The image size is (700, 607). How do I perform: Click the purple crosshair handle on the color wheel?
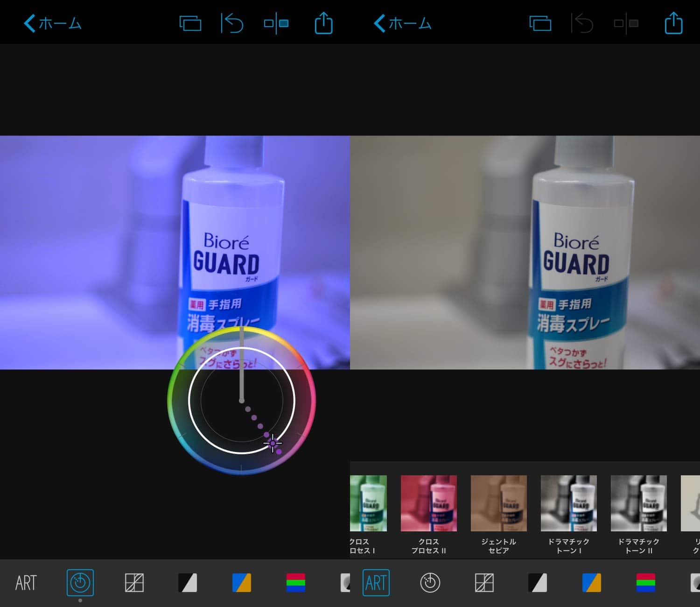tap(273, 443)
